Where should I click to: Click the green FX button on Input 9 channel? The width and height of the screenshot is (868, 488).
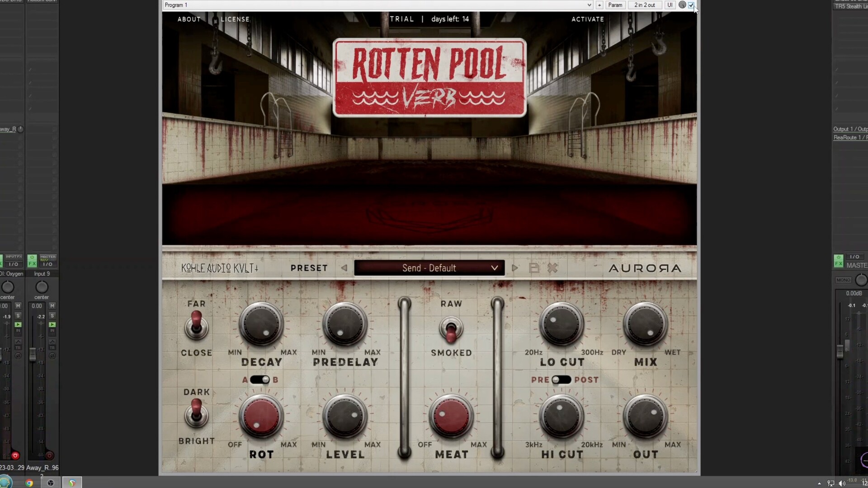[x=32, y=261]
